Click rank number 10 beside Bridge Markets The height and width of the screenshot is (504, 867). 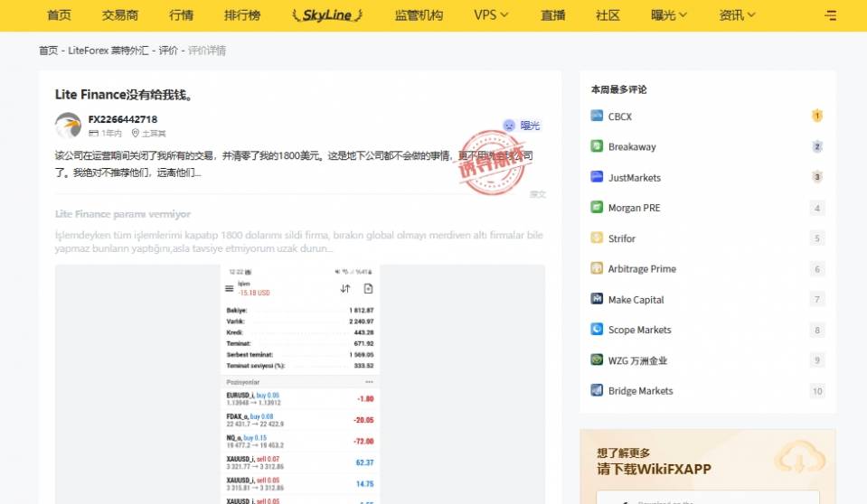817,391
